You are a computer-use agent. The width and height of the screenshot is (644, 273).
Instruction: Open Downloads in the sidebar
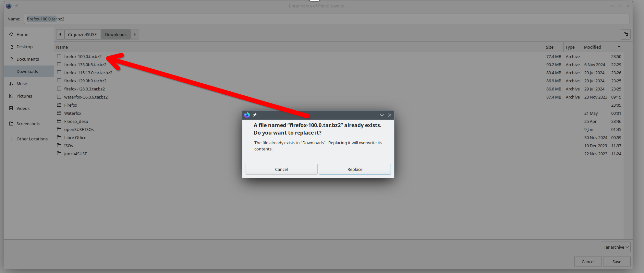(29, 71)
